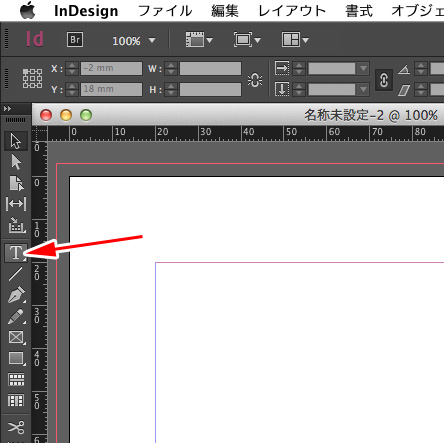
Task: Click the X position field
Action: [x=111, y=68]
